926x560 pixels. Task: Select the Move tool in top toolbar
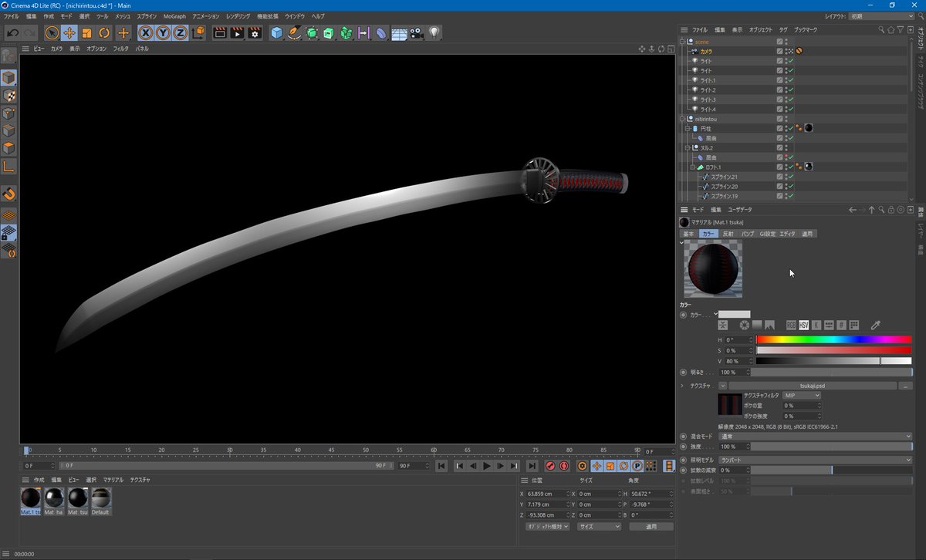point(69,33)
